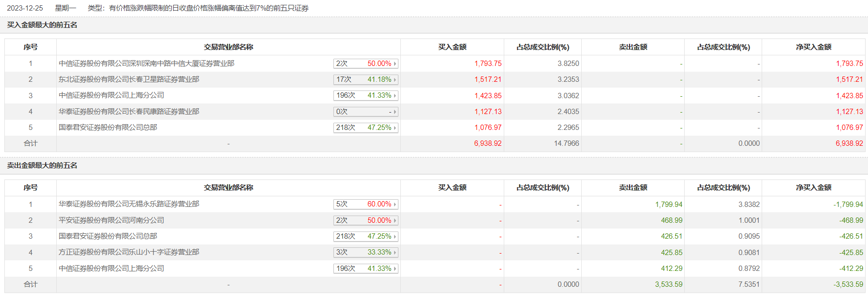Click the sell amount 468.99
This screenshot has height=294, width=868.
tap(672, 220)
